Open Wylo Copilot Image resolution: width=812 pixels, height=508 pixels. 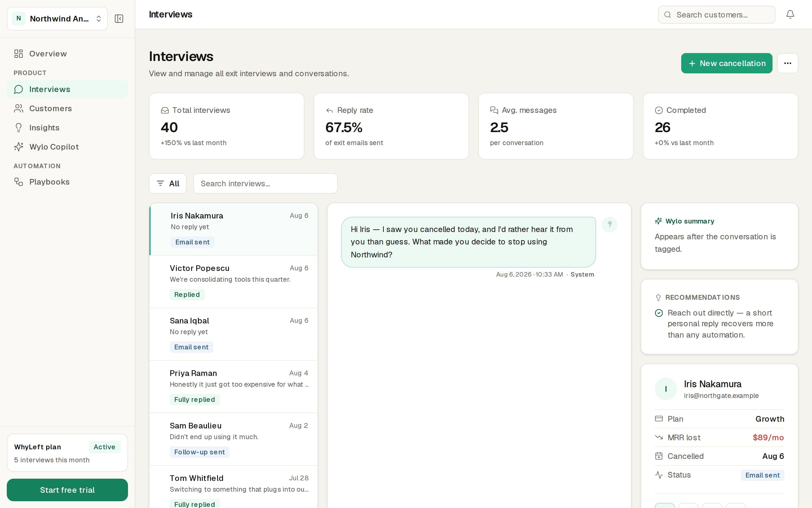(x=67, y=147)
